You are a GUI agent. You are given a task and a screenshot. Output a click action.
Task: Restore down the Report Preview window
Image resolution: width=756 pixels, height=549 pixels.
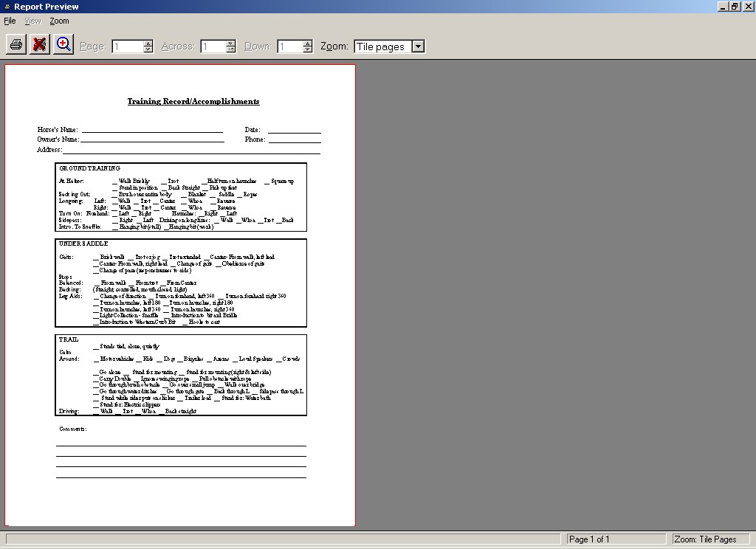coord(735,7)
